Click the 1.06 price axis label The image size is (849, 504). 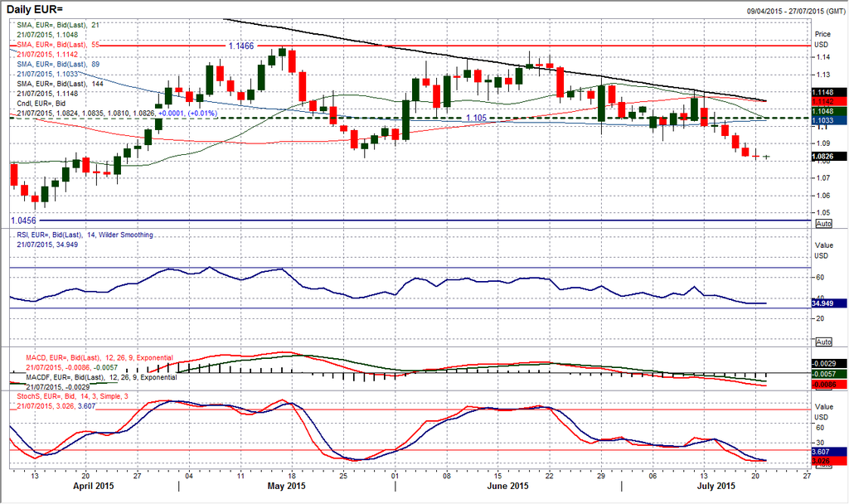tap(823, 196)
